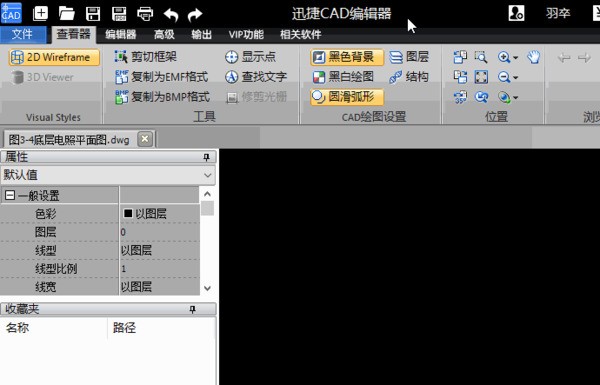The width and height of the screenshot is (600, 385).
Task: Click the fit to window icon
Action: 481,77
